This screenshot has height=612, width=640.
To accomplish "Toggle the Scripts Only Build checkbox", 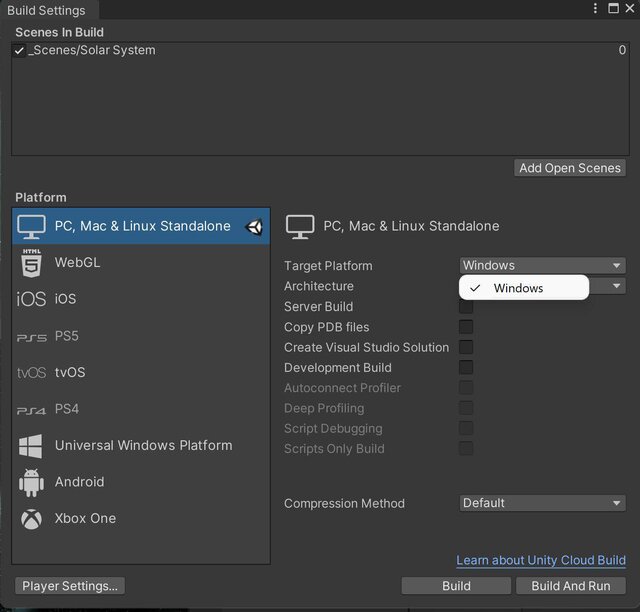I will tap(466, 448).
